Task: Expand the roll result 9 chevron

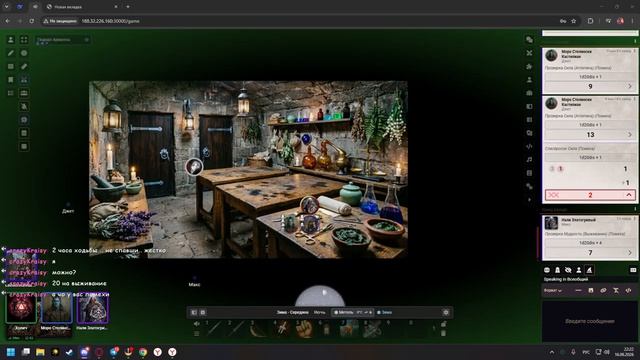Action: point(629,86)
